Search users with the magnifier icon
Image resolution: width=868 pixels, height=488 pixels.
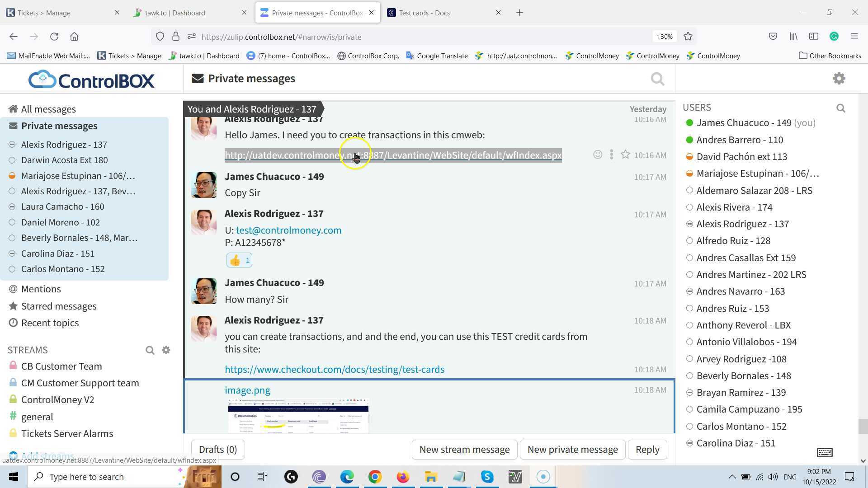coord(840,108)
